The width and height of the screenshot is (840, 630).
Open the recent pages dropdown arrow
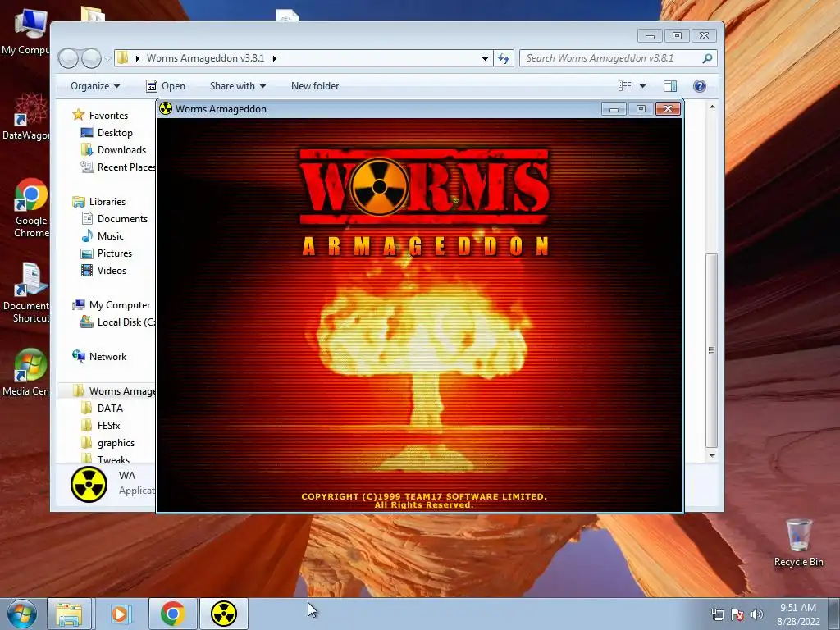107,58
